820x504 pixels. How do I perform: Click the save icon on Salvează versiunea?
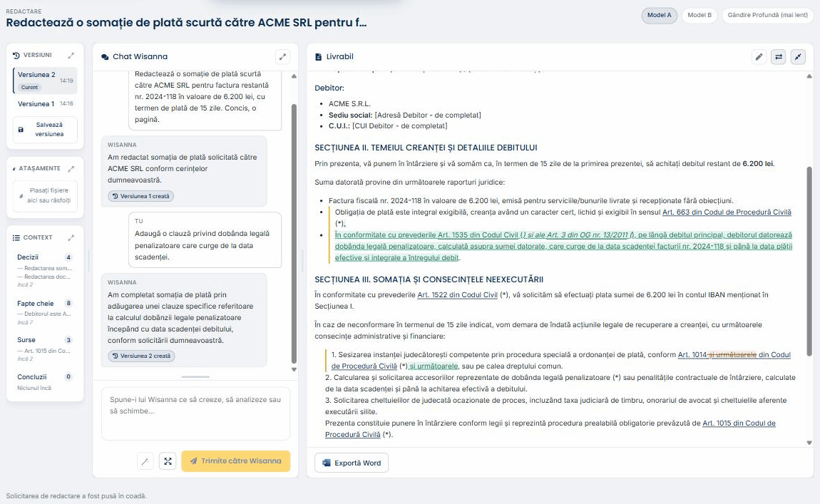pyautogui.click(x=21, y=129)
